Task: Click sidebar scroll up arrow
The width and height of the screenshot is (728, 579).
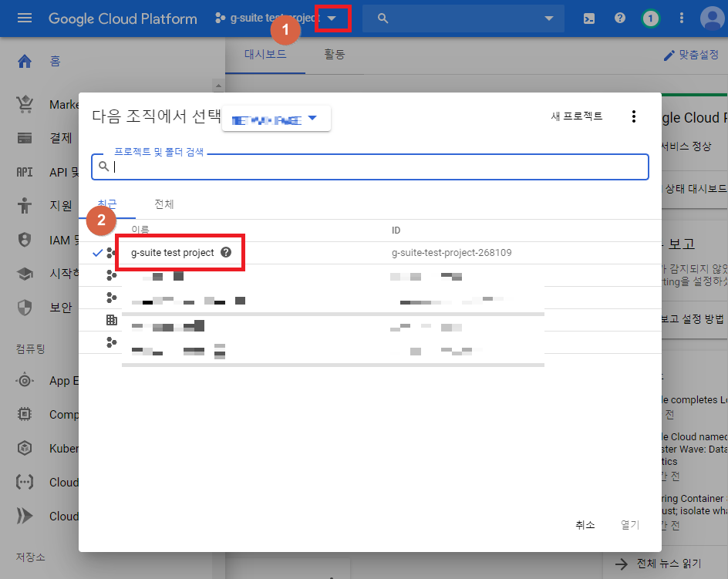Action: [x=218, y=86]
